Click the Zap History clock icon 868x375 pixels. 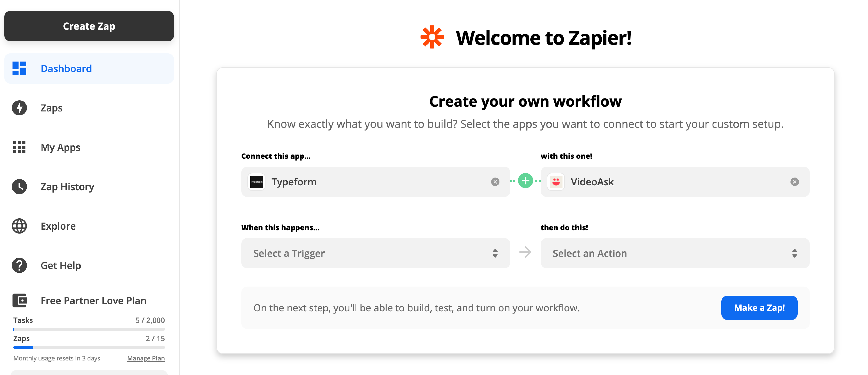[x=19, y=186]
